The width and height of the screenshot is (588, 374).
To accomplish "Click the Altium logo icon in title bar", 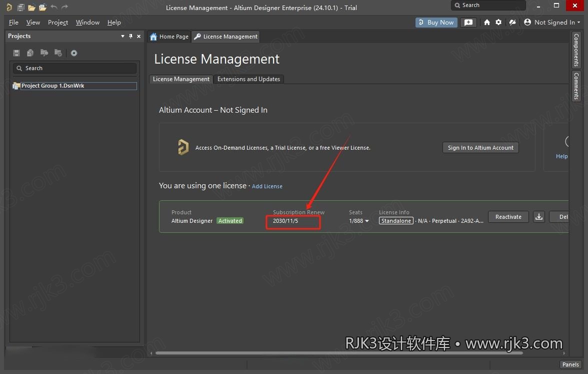I will [x=9, y=7].
